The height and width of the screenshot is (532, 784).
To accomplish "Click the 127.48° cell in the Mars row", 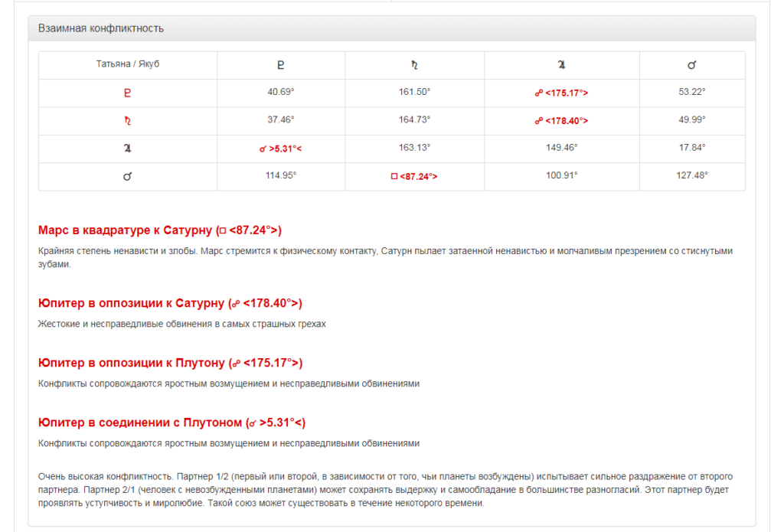I will (691, 175).
